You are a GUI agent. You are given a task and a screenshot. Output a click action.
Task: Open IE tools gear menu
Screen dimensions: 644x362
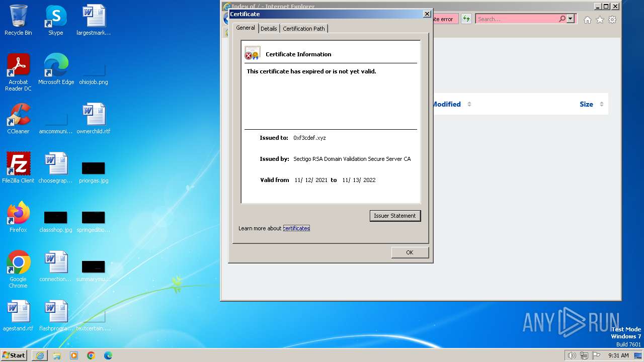click(x=612, y=20)
